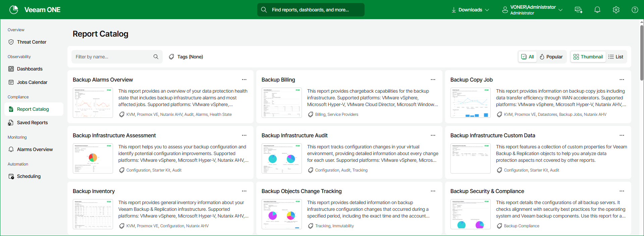This screenshot has width=644, height=236.
Task: Click the tag icon under Backup Objects Change Tracking
Action: [311, 226]
